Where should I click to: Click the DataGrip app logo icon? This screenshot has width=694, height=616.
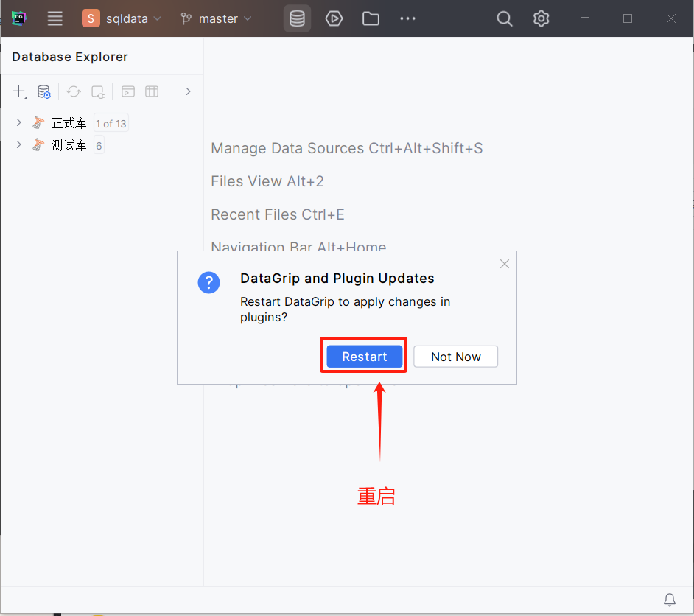click(18, 18)
